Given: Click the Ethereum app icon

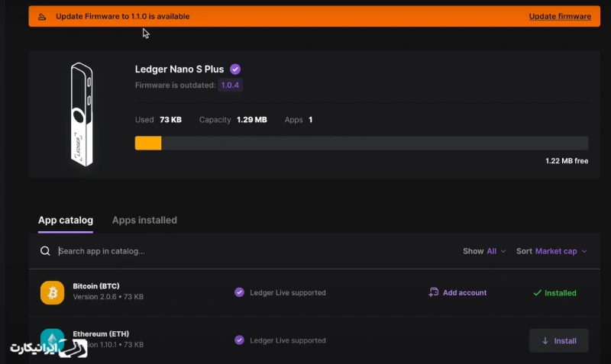Looking at the screenshot, I should 52,339.
